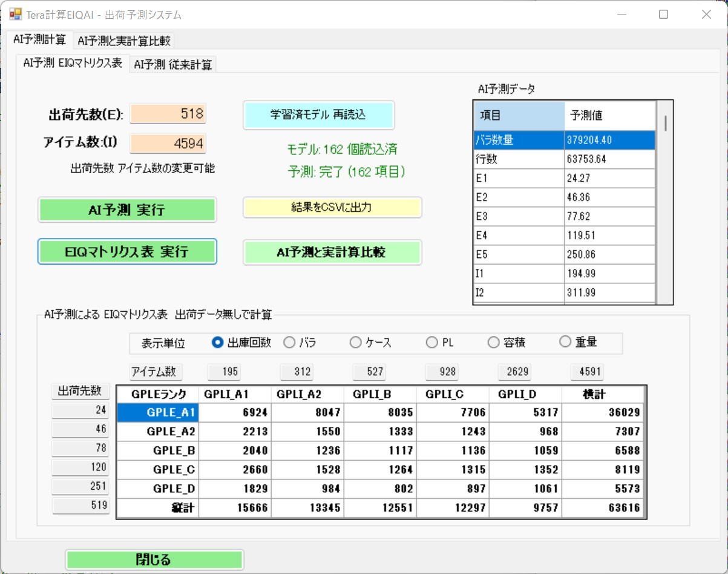Click matrix cell value 6924

235,413
